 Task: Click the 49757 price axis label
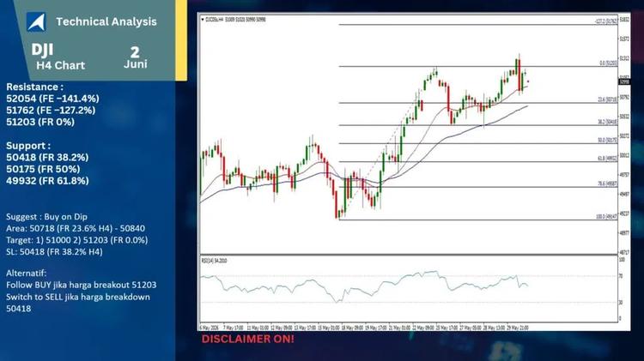point(624,175)
